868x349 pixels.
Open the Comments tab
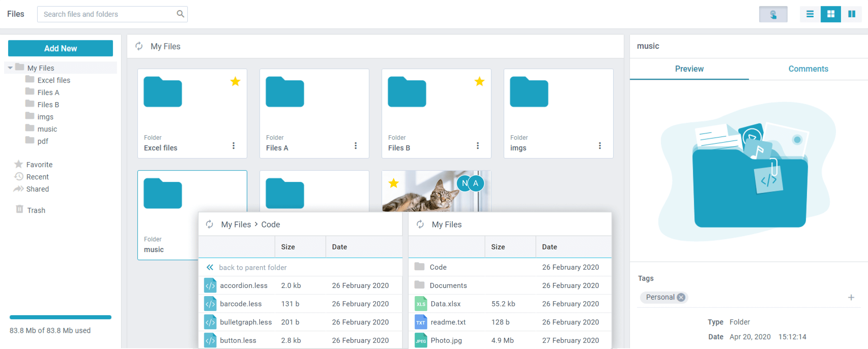[808, 69]
